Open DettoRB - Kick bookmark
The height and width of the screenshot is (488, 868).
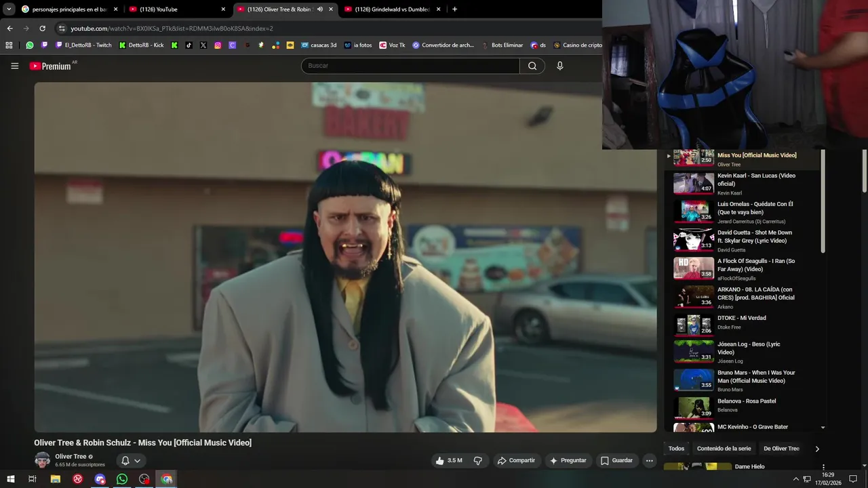pos(141,45)
